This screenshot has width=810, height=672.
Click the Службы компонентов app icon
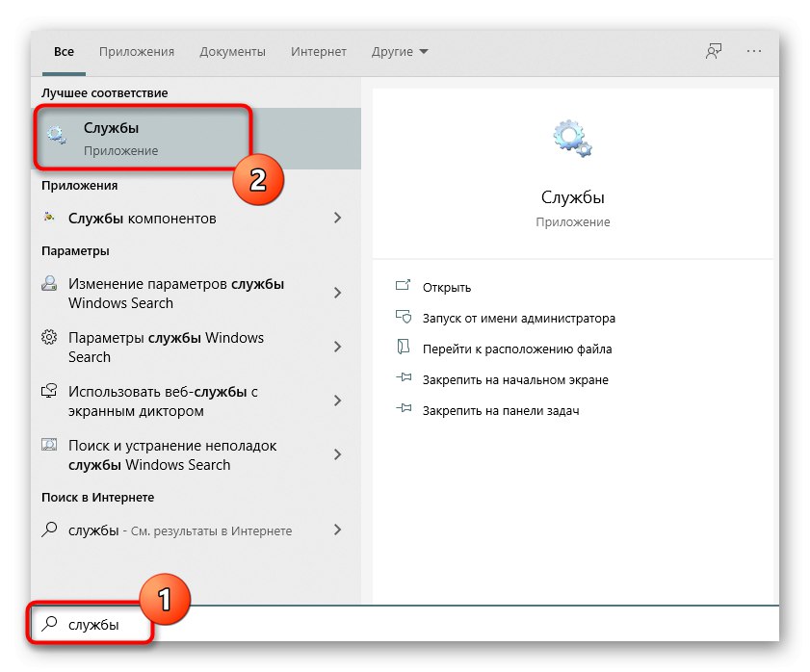pos(50,219)
